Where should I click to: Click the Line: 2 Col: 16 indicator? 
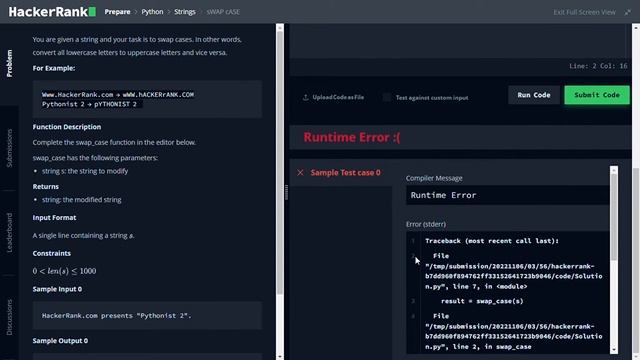[x=598, y=66]
